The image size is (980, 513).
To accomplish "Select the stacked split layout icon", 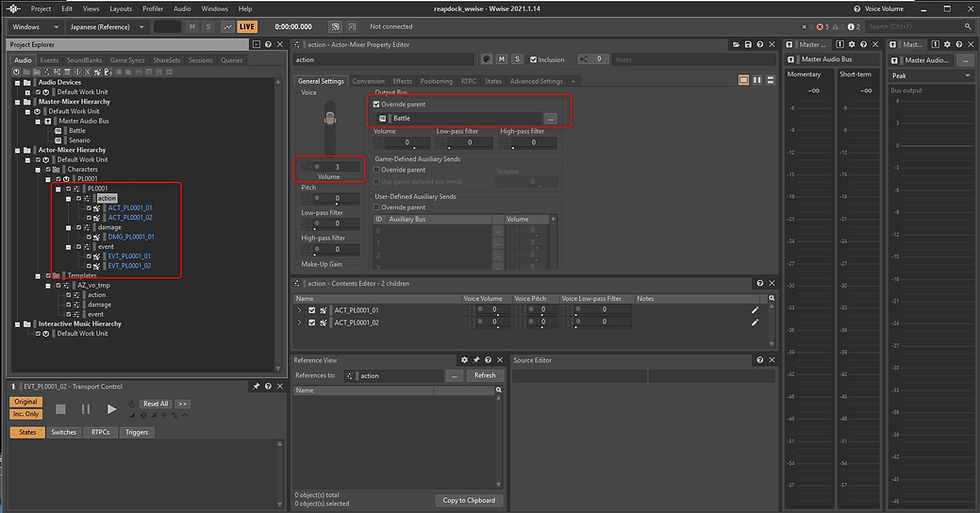I will click(x=771, y=80).
